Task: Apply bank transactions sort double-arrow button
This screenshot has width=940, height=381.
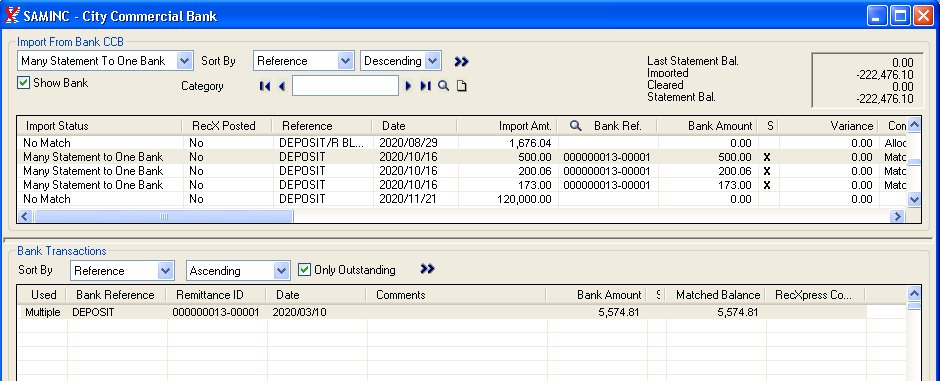Action: pos(427,269)
